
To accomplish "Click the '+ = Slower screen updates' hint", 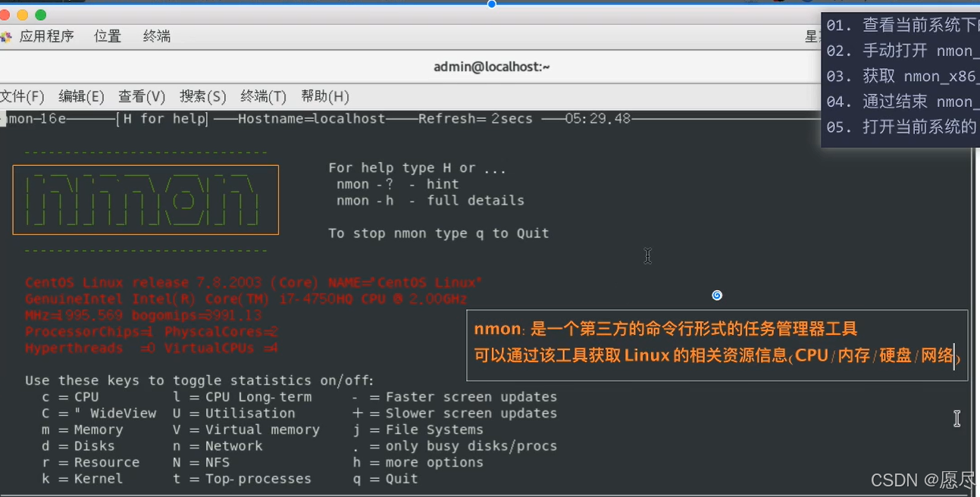I will pyautogui.click(x=456, y=414).
